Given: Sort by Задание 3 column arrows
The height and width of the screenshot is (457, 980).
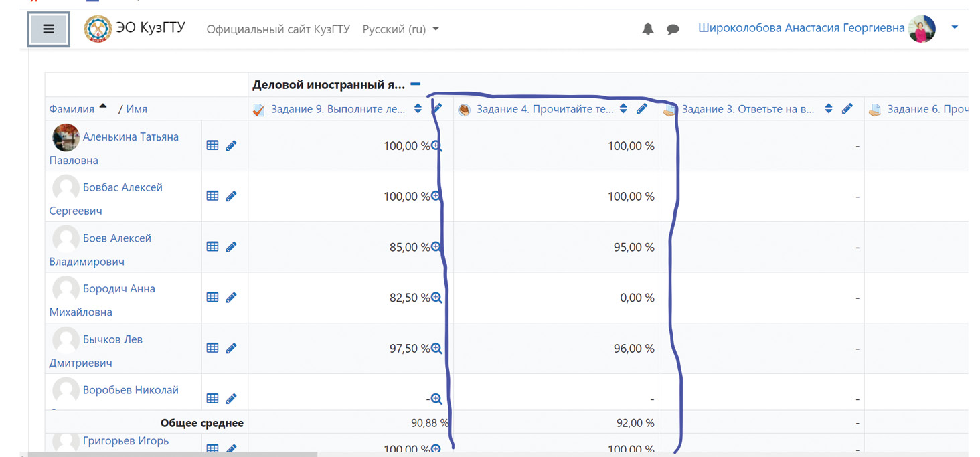Looking at the screenshot, I should coord(829,109).
